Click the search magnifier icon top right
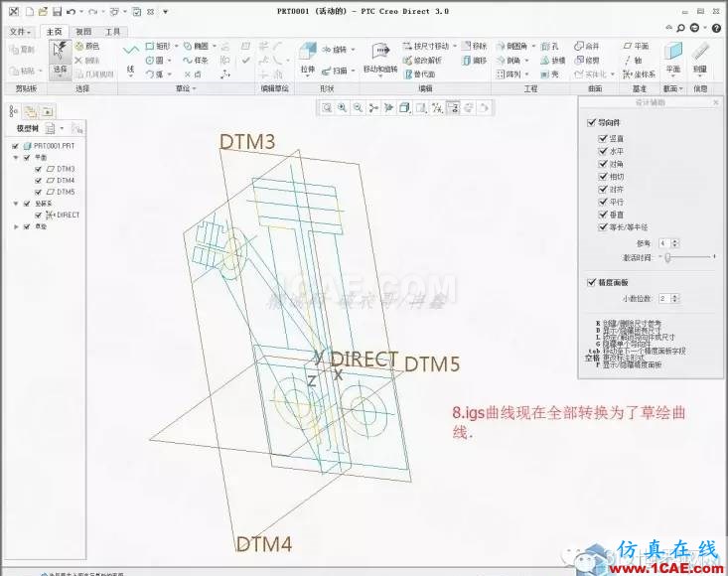 coord(680,28)
